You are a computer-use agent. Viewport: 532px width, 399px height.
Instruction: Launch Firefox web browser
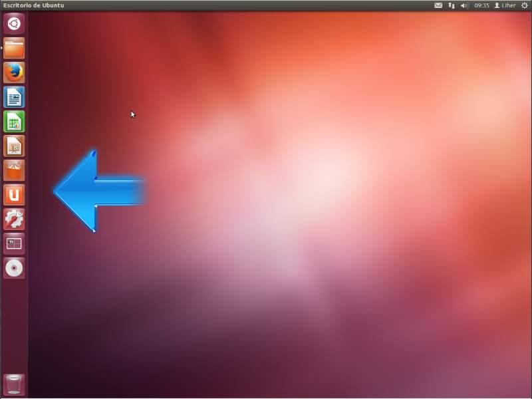click(14, 72)
